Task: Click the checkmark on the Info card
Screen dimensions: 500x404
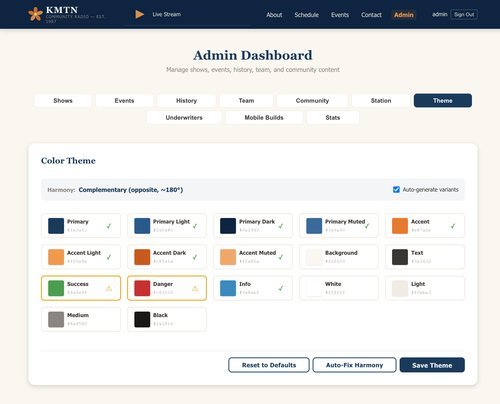Action: click(x=281, y=288)
